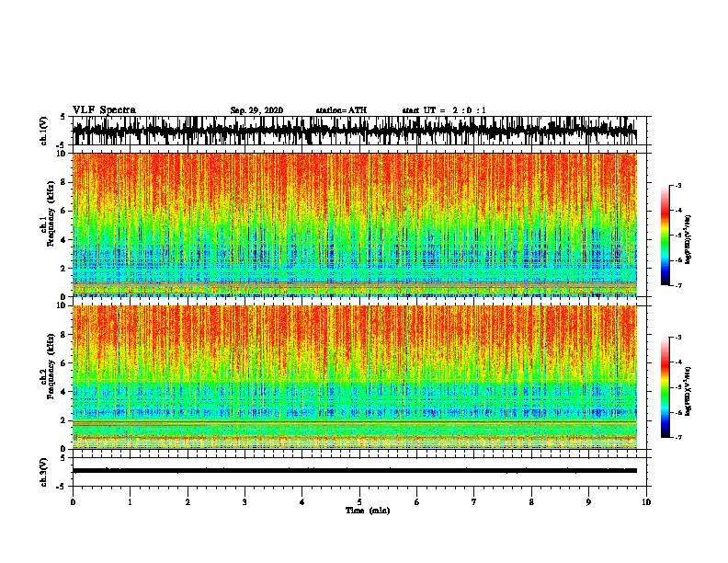Click the "8" tick on ch.1 frequency axis
The width and height of the screenshot is (728, 563).
(x=64, y=182)
